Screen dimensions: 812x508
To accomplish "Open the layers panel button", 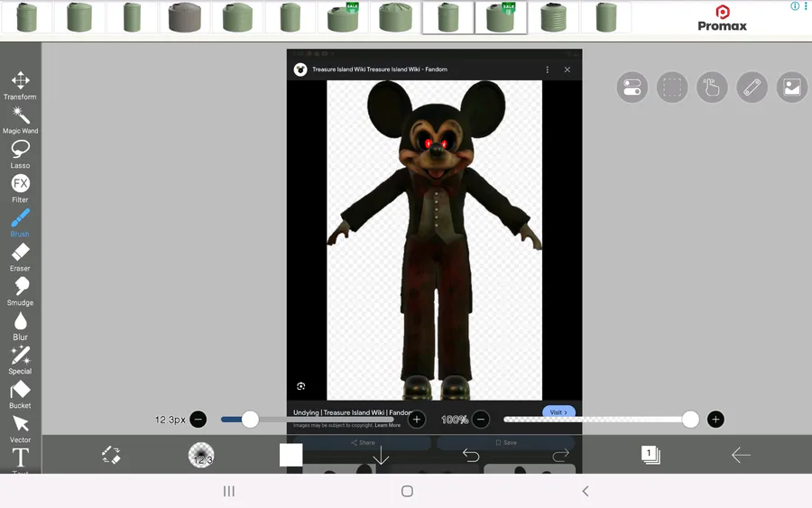I will pyautogui.click(x=651, y=455).
